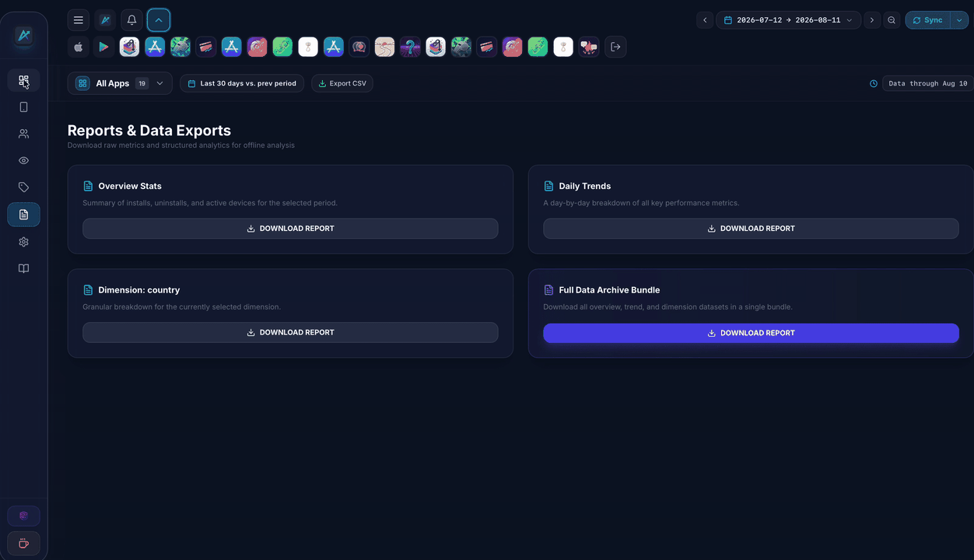Screen dimensions: 974x560
Task: Download the Overview Stats report
Action: click(x=290, y=229)
